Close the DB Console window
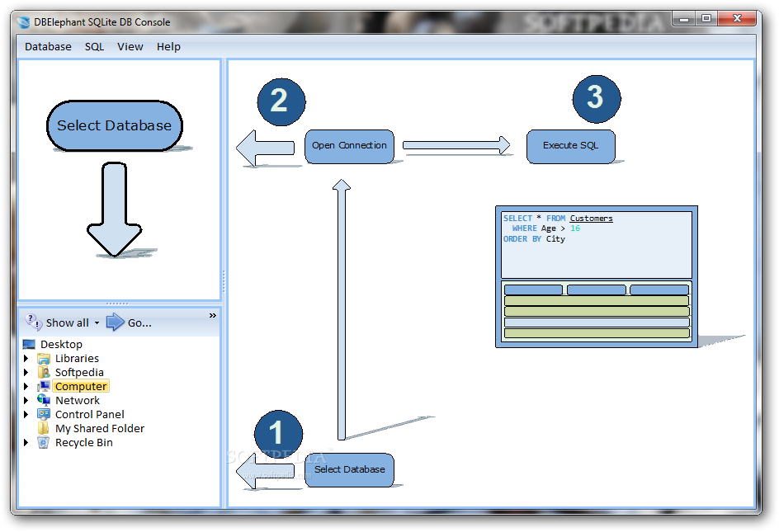Viewport: 779px width, 532px height. [x=737, y=19]
